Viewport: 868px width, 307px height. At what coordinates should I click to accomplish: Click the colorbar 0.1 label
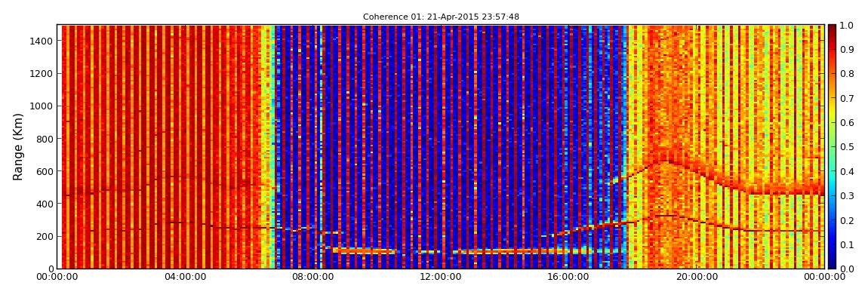846,244
